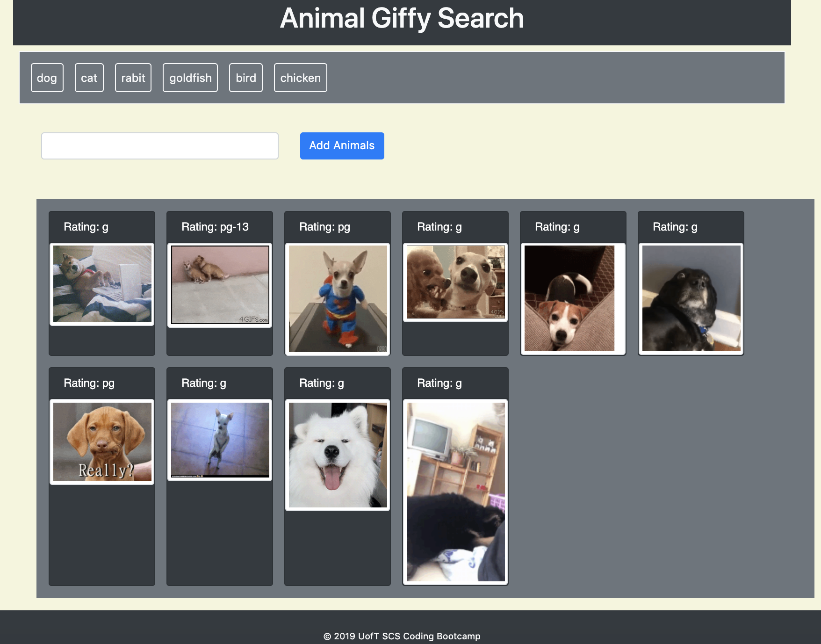The image size is (821, 644).
Task: Open the two dogs snarling GIF
Action: click(x=455, y=282)
